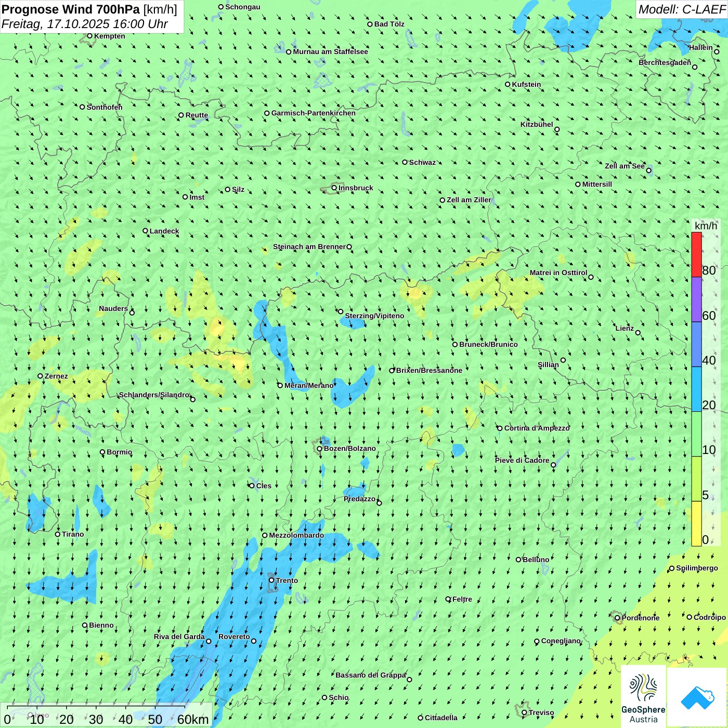
Task: Click the Reutte label
Action: coord(197,115)
